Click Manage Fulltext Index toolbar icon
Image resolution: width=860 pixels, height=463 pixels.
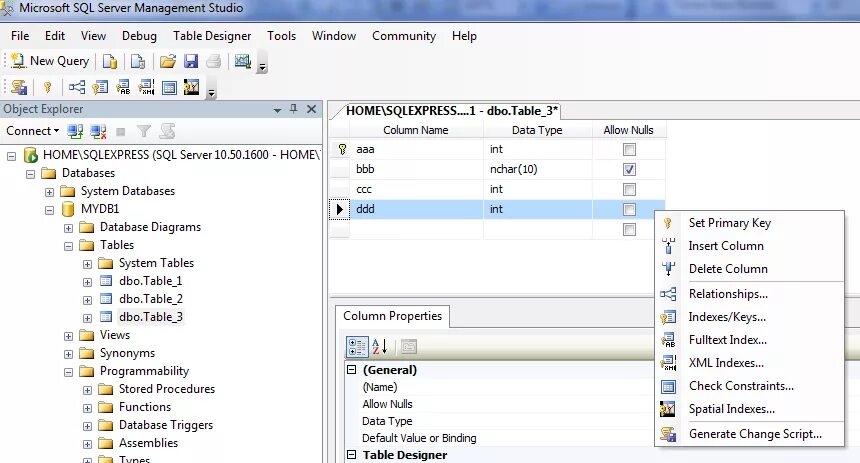click(123, 87)
